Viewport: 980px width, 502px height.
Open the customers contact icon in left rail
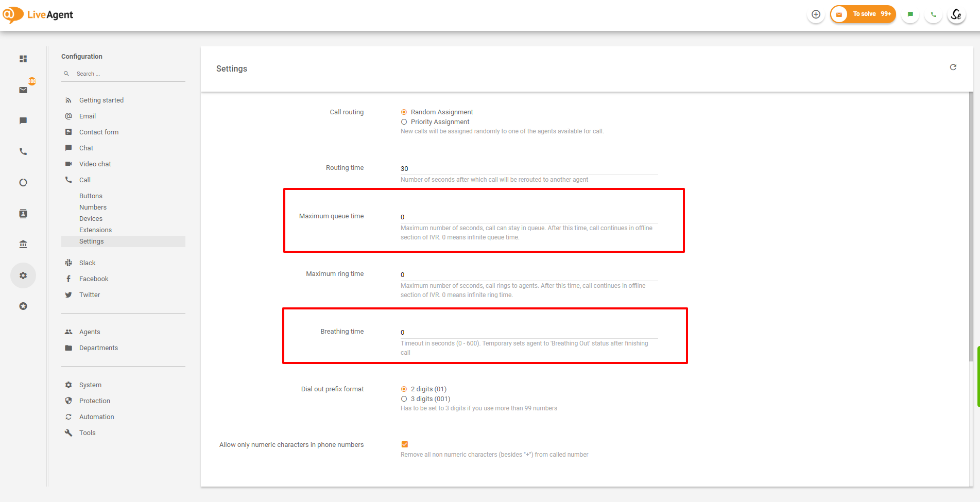point(23,214)
